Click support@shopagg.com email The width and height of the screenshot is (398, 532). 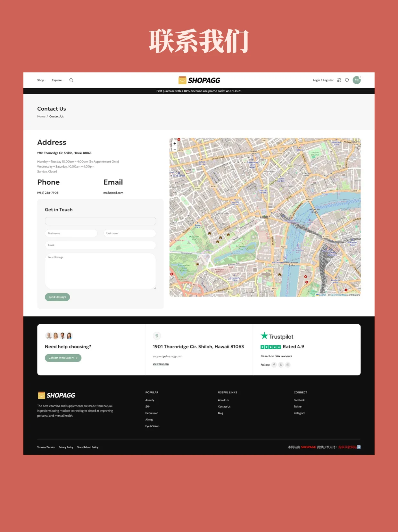pyautogui.click(x=167, y=356)
